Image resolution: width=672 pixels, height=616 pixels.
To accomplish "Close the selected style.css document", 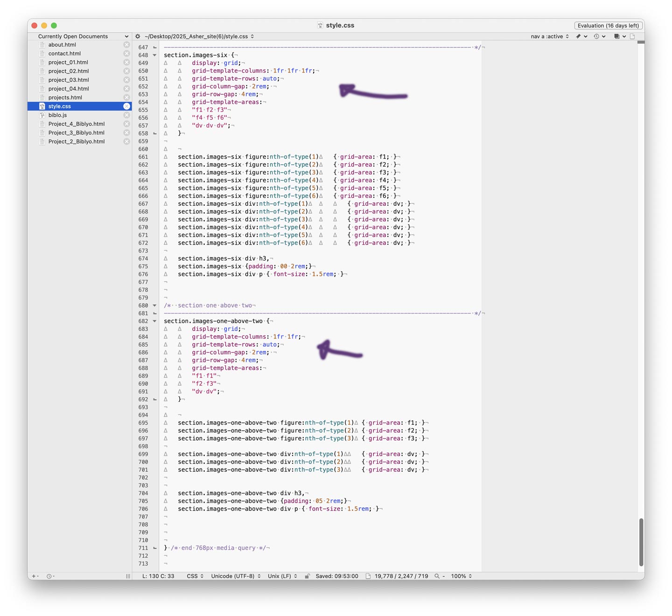I will pos(126,106).
